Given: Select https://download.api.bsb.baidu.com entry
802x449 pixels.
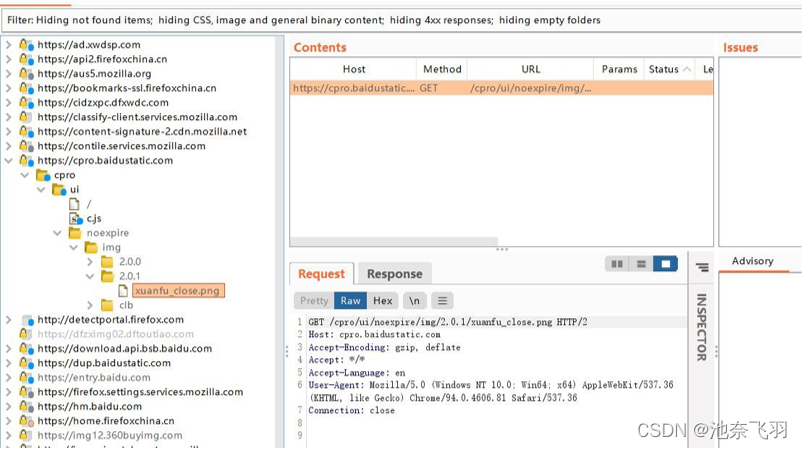Looking at the screenshot, I should (x=125, y=349).
